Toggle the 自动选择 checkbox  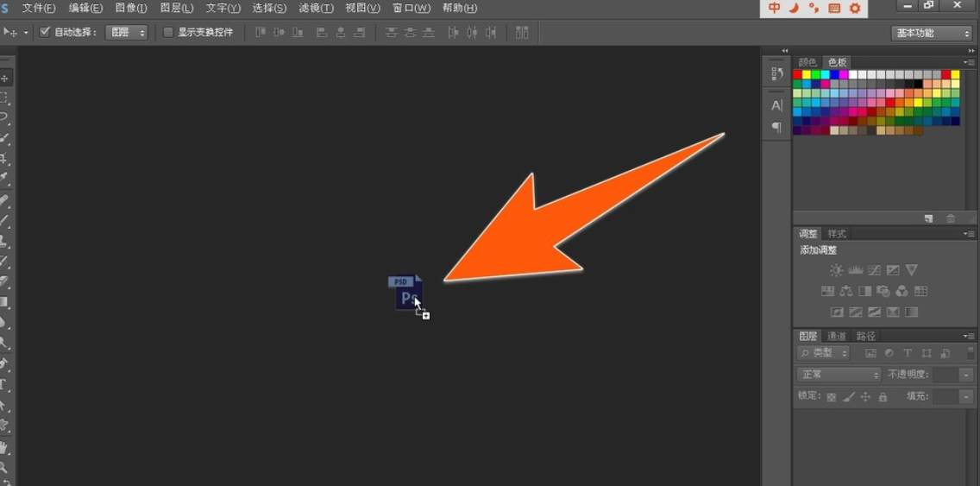[x=44, y=32]
